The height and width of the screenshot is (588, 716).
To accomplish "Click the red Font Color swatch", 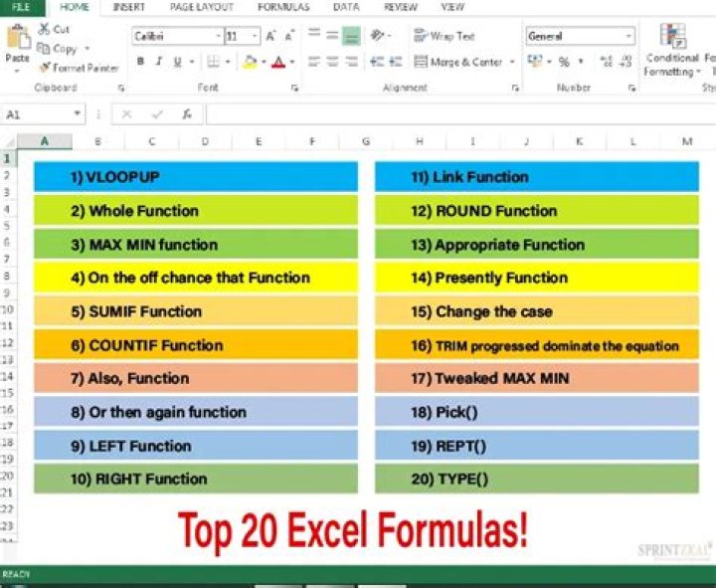I will (276, 62).
